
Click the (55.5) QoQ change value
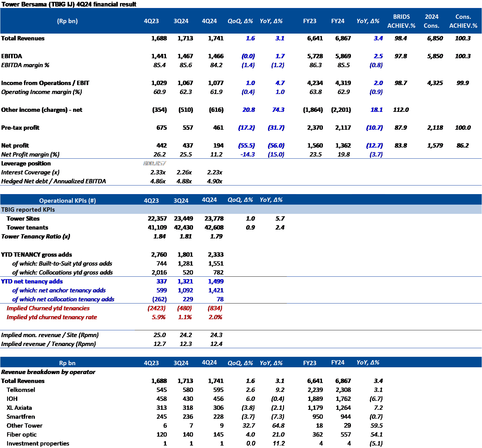pyautogui.click(x=246, y=145)
